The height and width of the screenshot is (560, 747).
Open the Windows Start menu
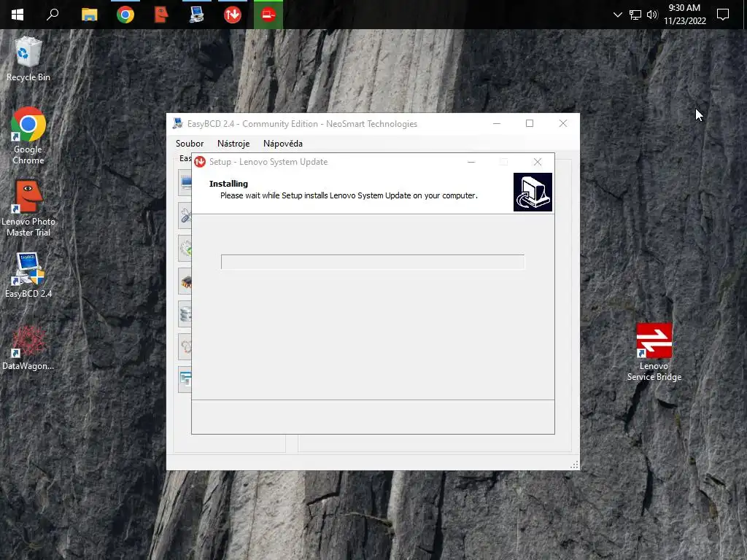coord(18,15)
